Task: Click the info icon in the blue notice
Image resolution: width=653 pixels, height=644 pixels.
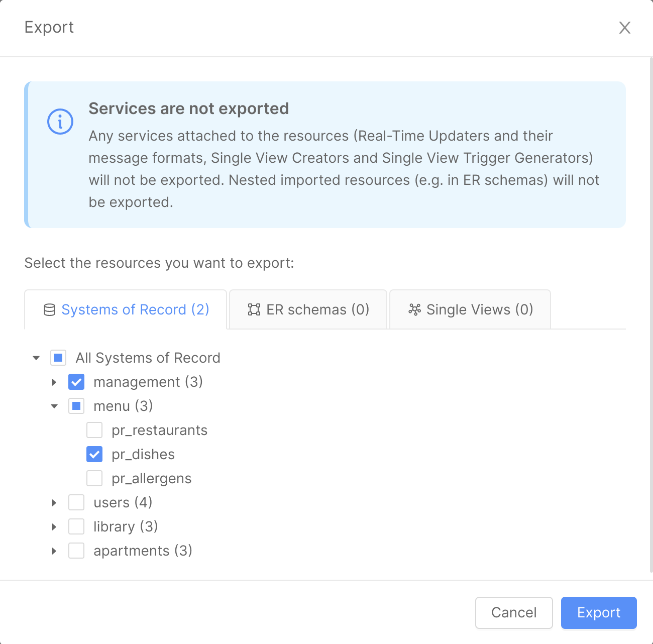Action: coord(60,121)
